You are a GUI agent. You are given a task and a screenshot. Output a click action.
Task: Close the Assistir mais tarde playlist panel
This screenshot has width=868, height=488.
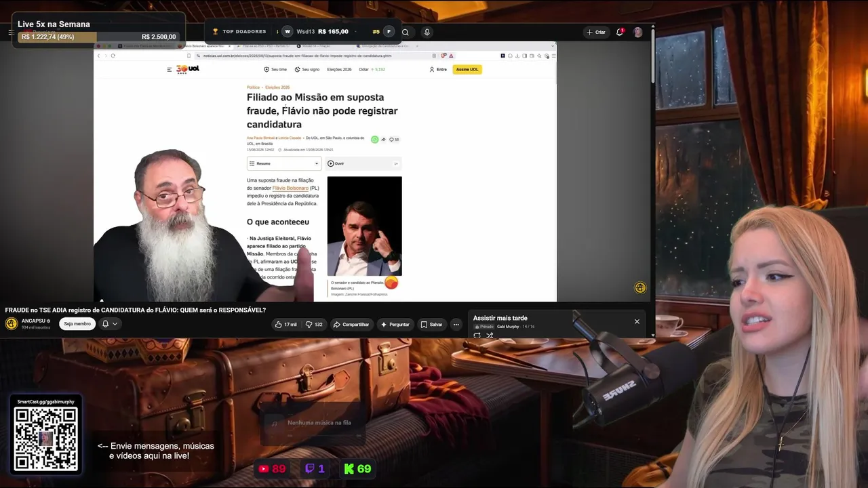pyautogui.click(x=637, y=321)
